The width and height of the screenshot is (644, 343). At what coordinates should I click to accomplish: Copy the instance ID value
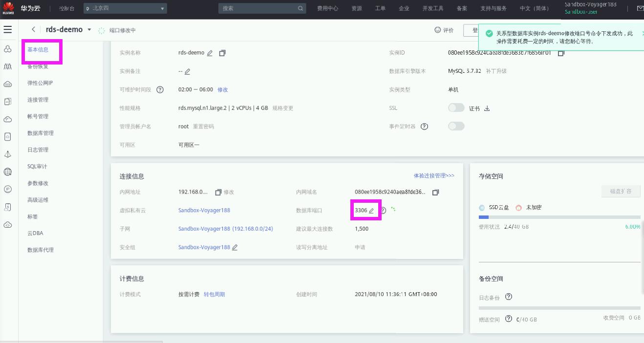pyautogui.click(x=561, y=53)
